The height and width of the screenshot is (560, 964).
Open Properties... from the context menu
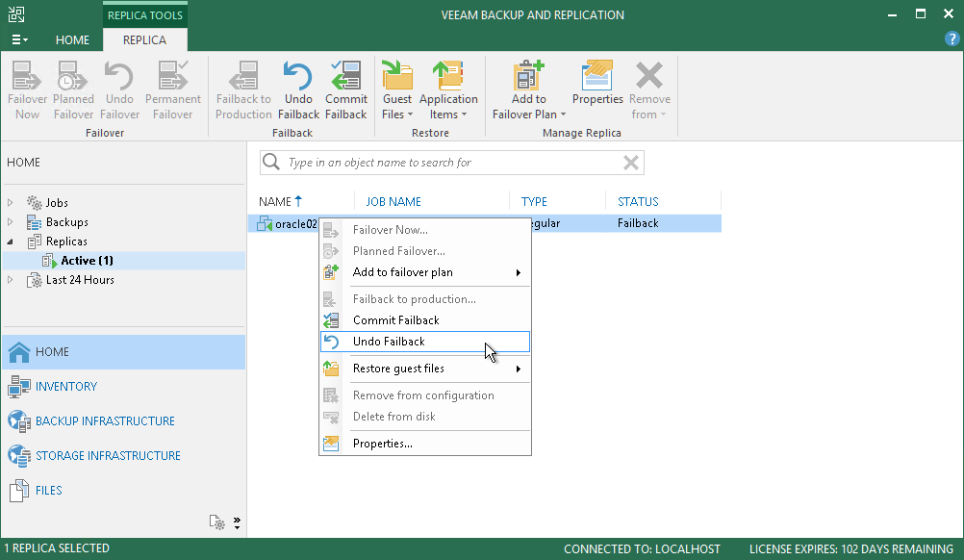tap(425, 444)
